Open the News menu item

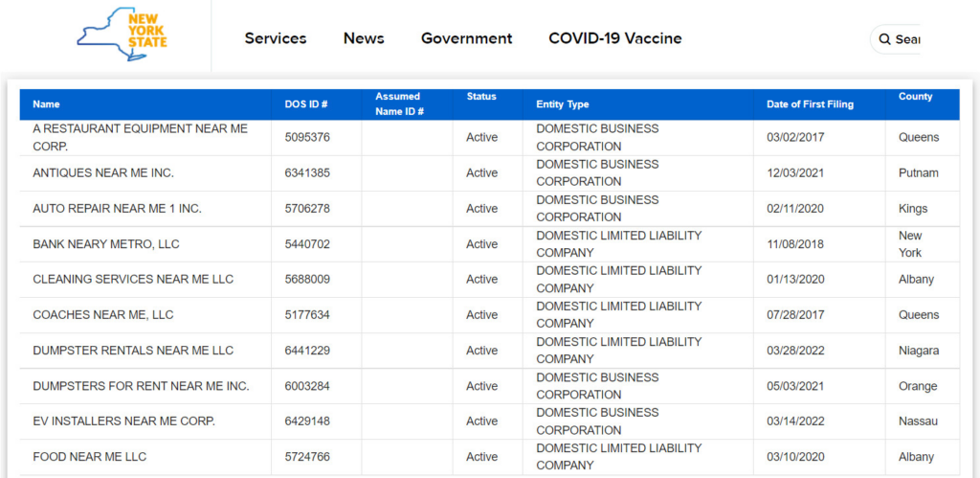pos(364,38)
